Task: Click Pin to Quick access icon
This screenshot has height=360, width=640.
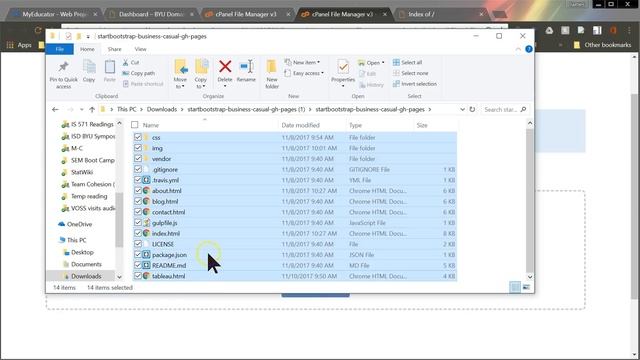Action: pos(63,67)
